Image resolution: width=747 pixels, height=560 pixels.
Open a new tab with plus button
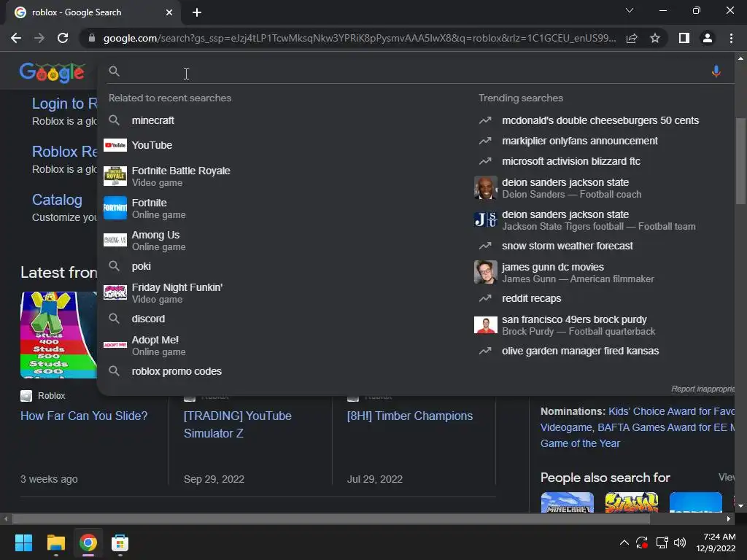pyautogui.click(x=197, y=12)
